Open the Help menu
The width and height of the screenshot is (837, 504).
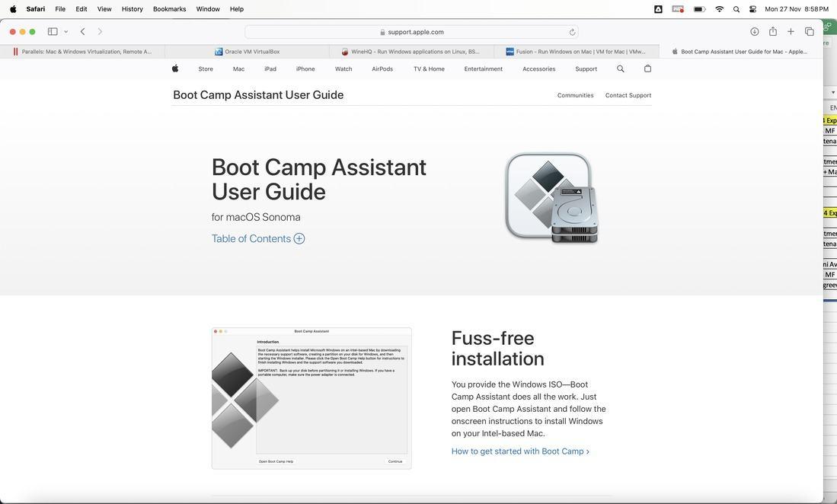236,9
